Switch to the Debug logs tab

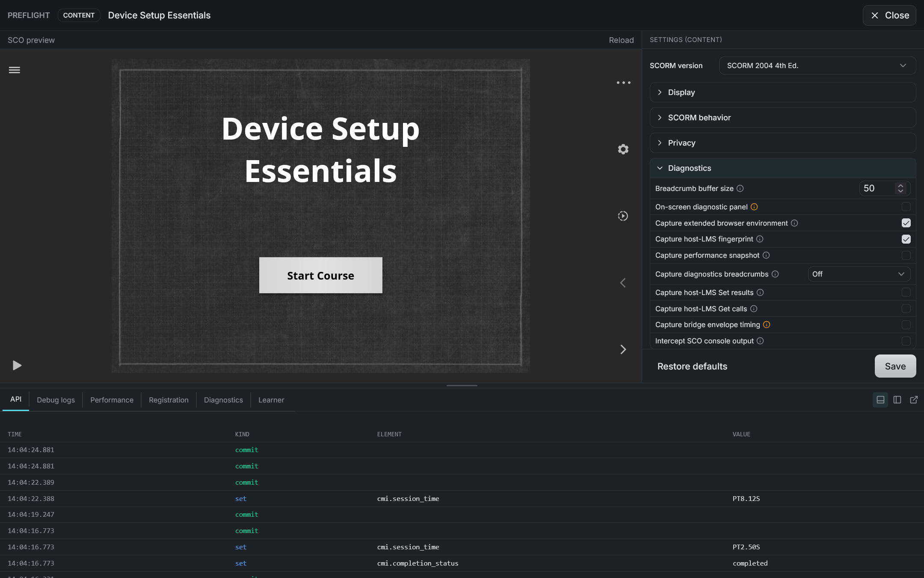[x=56, y=400]
